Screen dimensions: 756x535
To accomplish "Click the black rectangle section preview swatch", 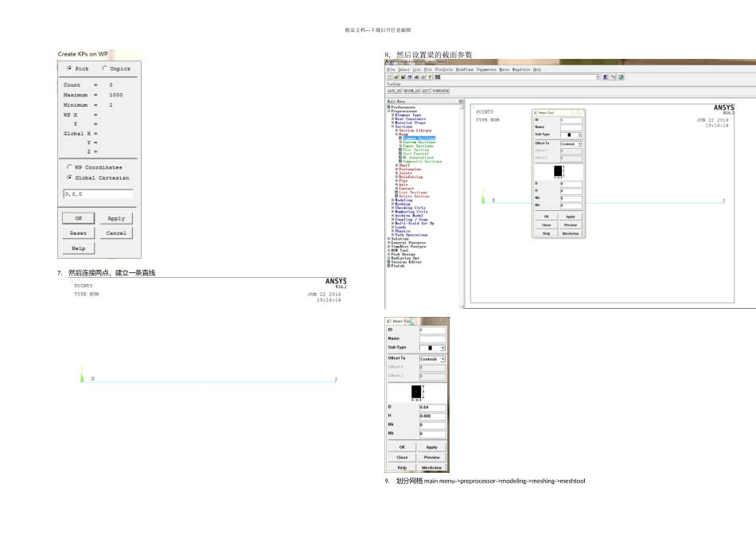I will coord(416,392).
